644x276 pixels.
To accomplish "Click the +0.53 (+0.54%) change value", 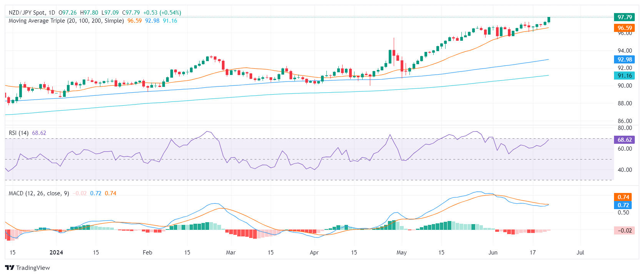I will [162, 13].
